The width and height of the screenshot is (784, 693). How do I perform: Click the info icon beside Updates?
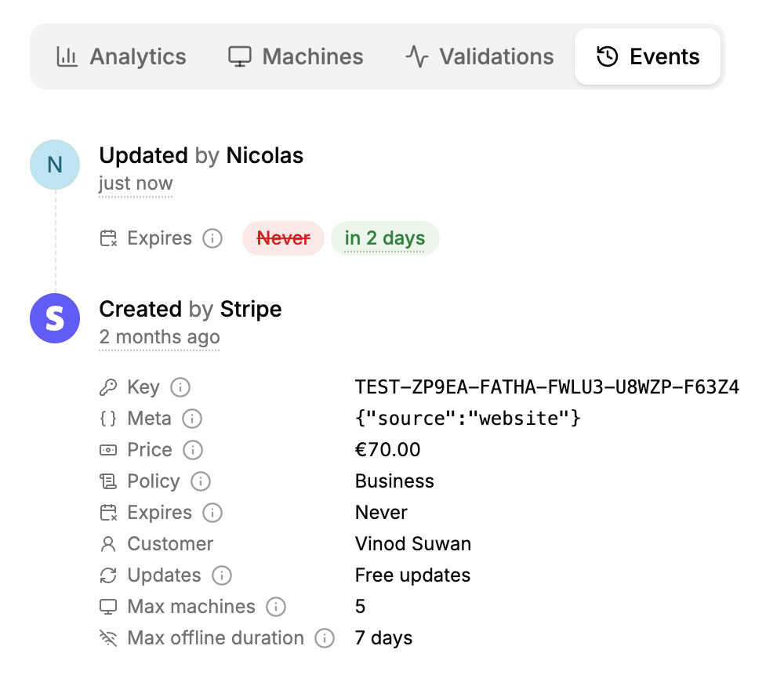[x=222, y=575]
